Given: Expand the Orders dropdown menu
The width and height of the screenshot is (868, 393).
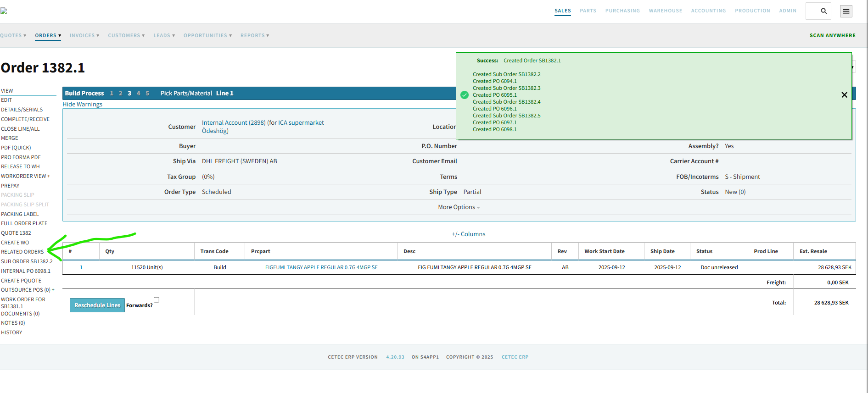Looking at the screenshot, I should (x=48, y=36).
